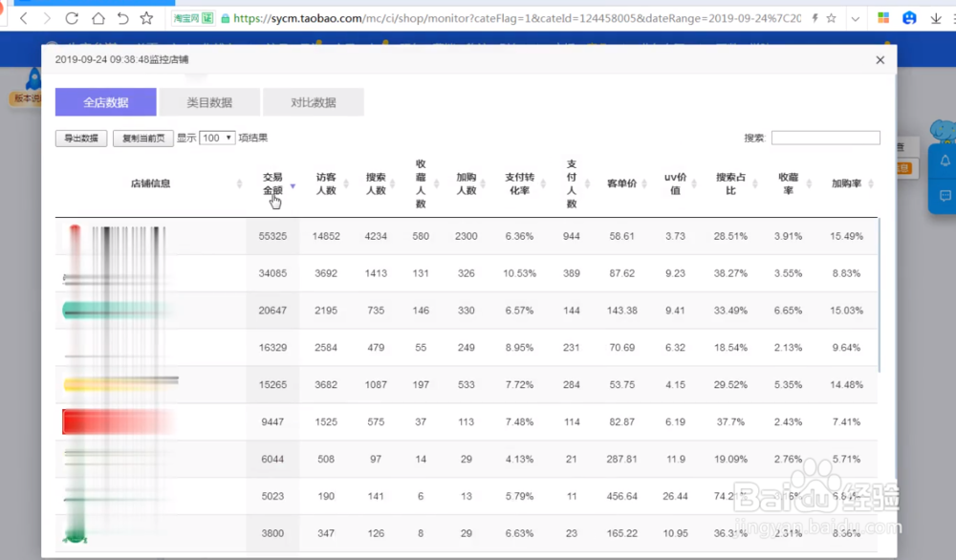Go forward with the browser forward arrow
Screen dimensions: 956x560
click(47, 18)
